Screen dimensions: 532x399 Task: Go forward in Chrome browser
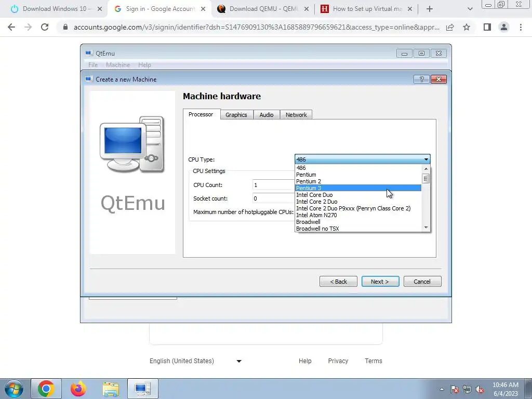(x=28, y=27)
